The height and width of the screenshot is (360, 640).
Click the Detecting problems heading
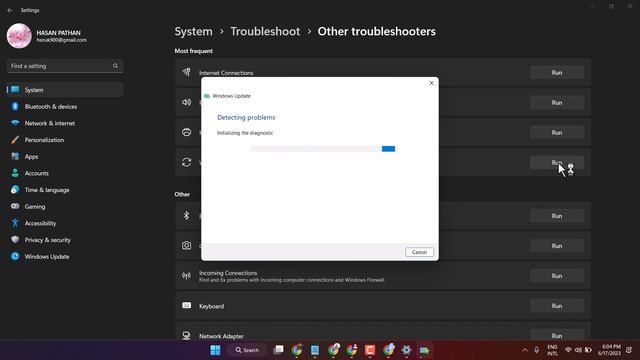(x=246, y=117)
